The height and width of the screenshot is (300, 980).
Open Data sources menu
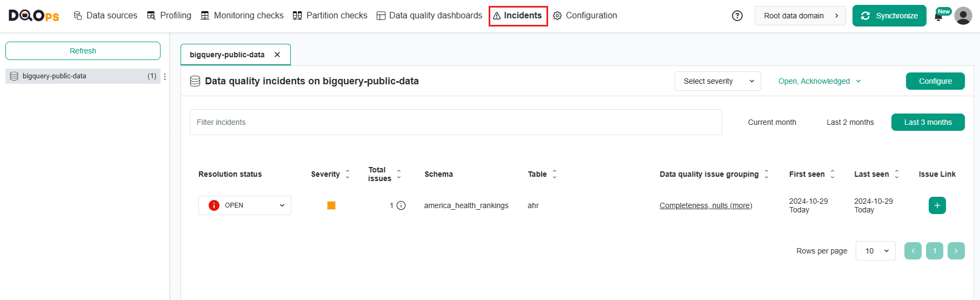click(105, 16)
